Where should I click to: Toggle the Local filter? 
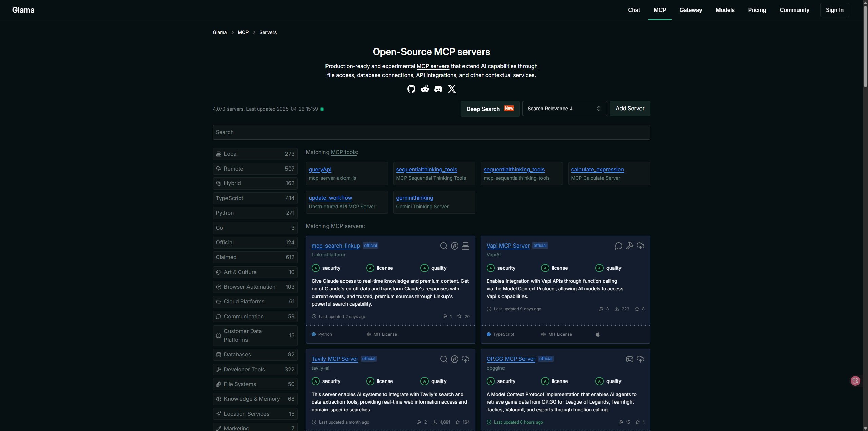255,154
